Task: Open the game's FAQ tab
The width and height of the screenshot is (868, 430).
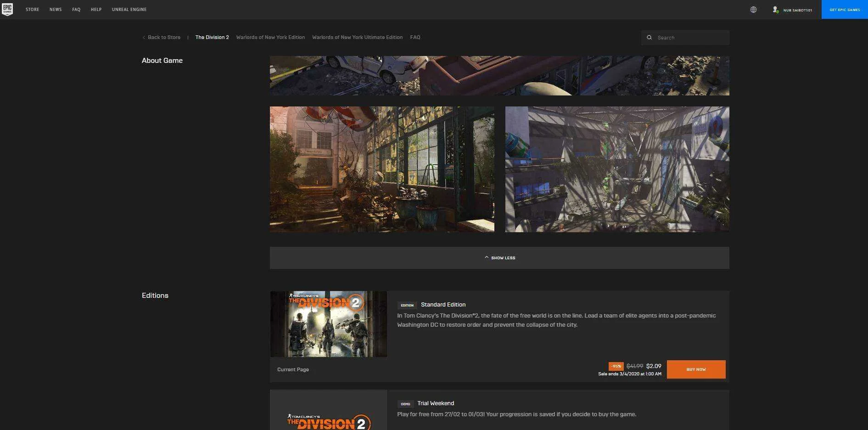Action: 415,38
